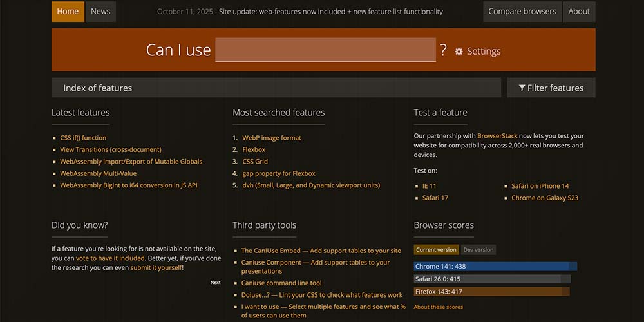Open Caniuse command line tool link

[x=281, y=283]
